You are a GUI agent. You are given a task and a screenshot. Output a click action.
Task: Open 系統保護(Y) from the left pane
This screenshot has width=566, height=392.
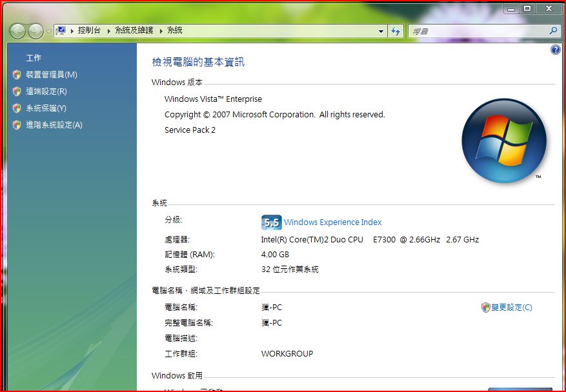(x=46, y=108)
